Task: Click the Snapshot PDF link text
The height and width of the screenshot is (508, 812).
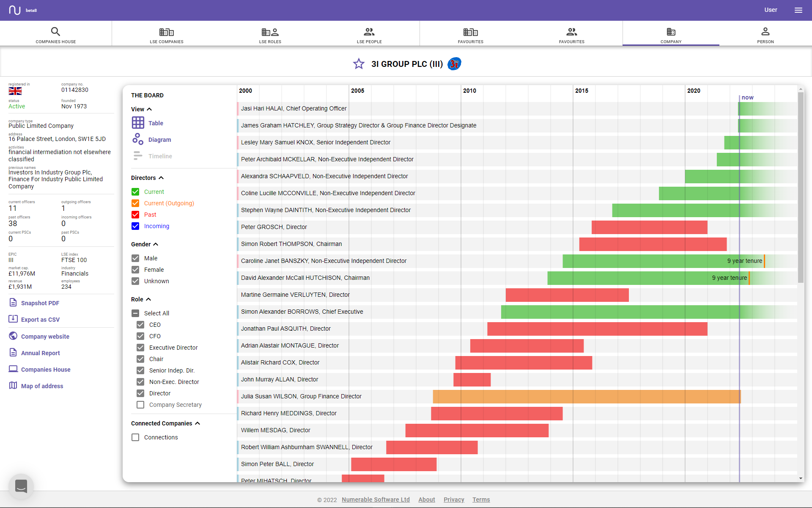Action: (x=40, y=303)
